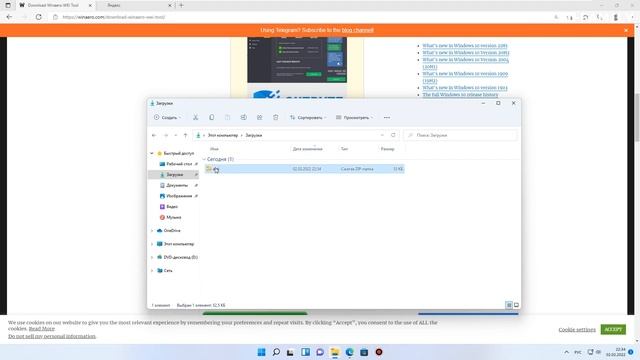Open the See more three-dots menu
The image size is (640, 360).
[387, 118]
